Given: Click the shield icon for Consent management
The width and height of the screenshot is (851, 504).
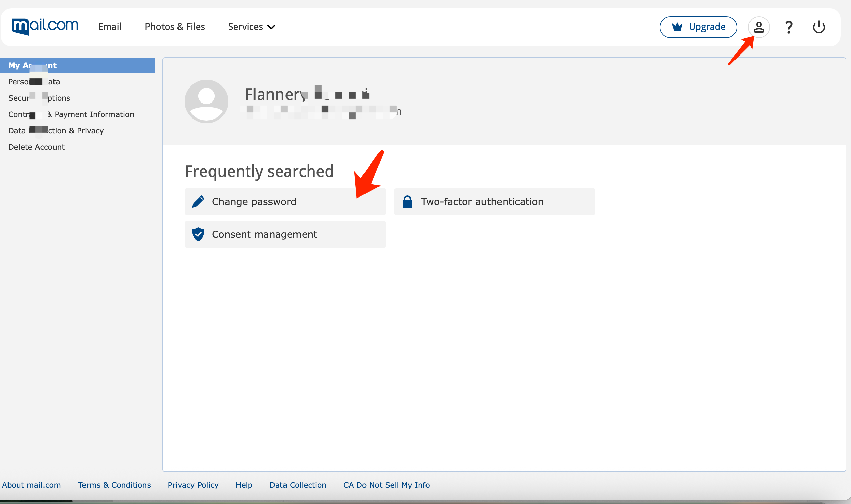Looking at the screenshot, I should [198, 234].
